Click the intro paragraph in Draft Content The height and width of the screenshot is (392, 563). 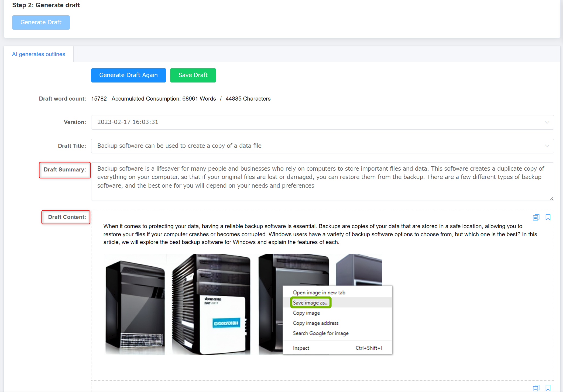pos(320,234)
